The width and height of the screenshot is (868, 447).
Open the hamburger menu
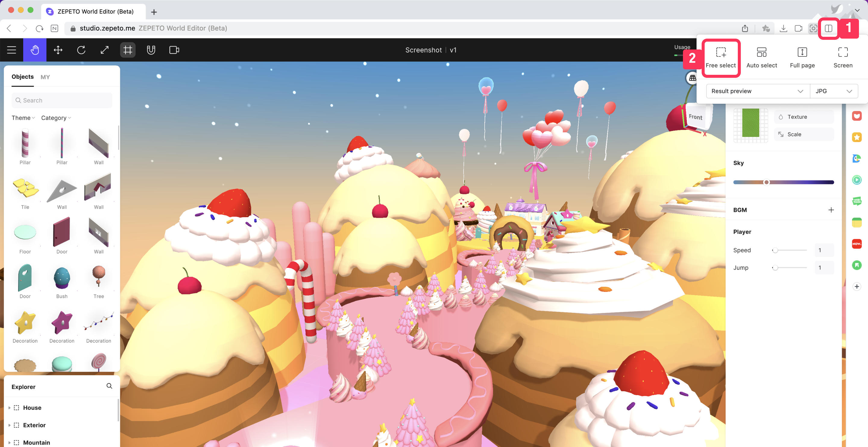click(11, 50)
